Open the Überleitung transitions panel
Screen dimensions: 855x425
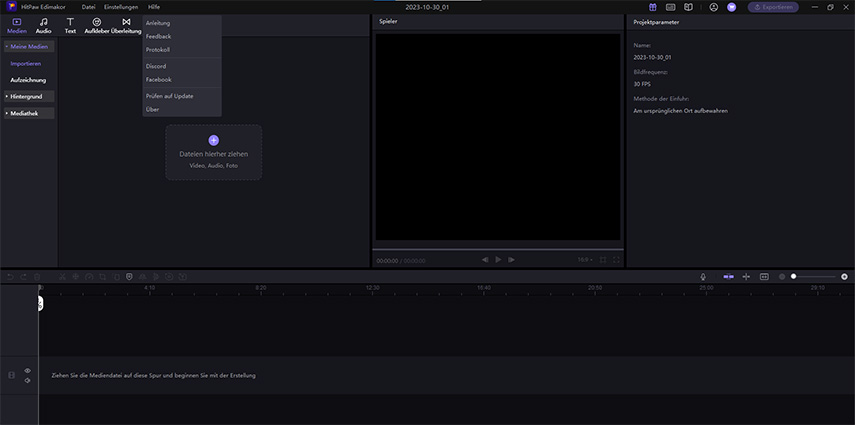tap(126, 25)
